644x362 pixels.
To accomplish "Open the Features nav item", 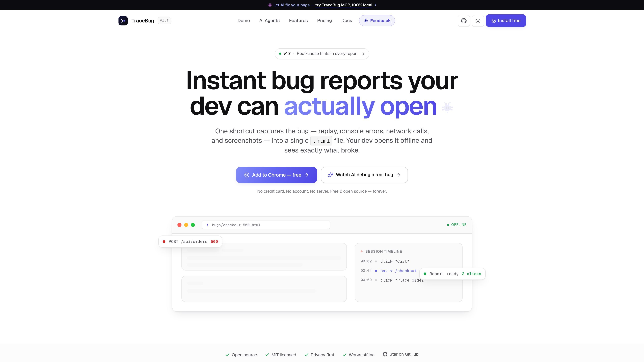I will (298, 21).
